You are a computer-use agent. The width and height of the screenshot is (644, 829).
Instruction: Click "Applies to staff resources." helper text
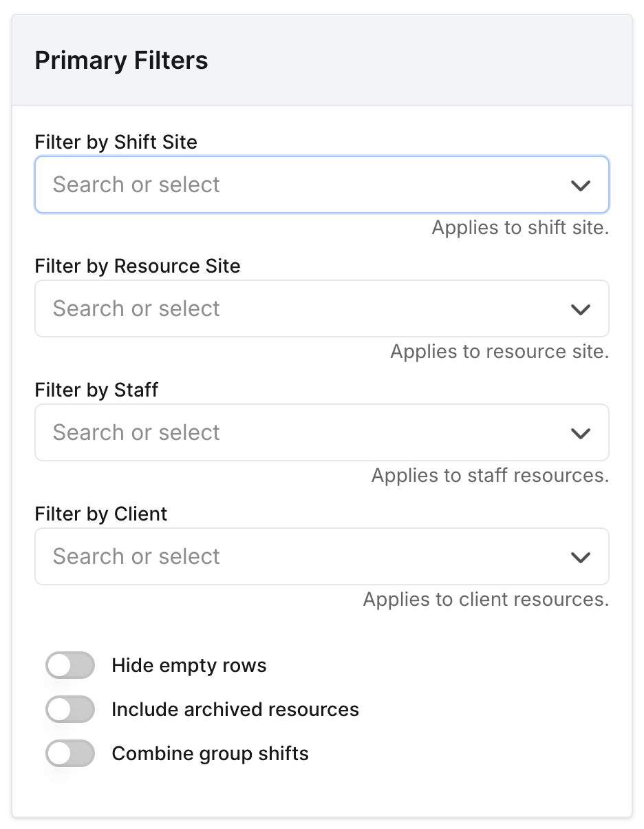[490, 476]
